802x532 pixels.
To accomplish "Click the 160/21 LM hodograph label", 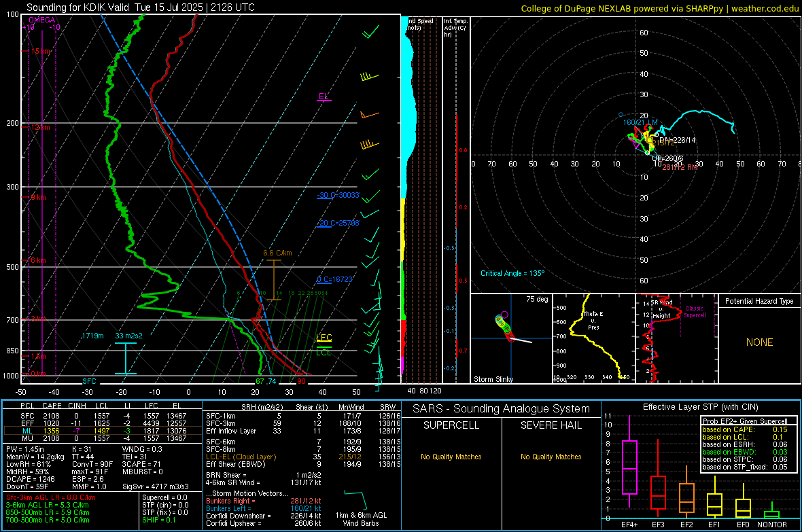I will pos(640,122).
